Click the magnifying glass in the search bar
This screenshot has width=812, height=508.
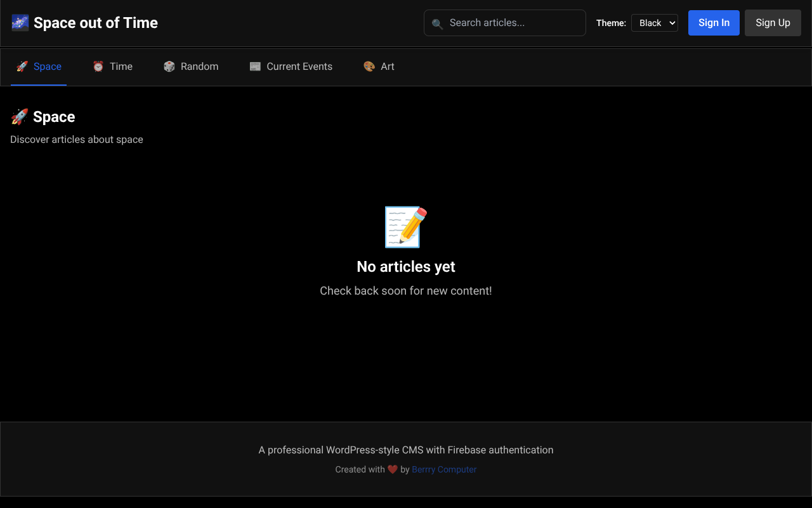click(x=437, y=23)
